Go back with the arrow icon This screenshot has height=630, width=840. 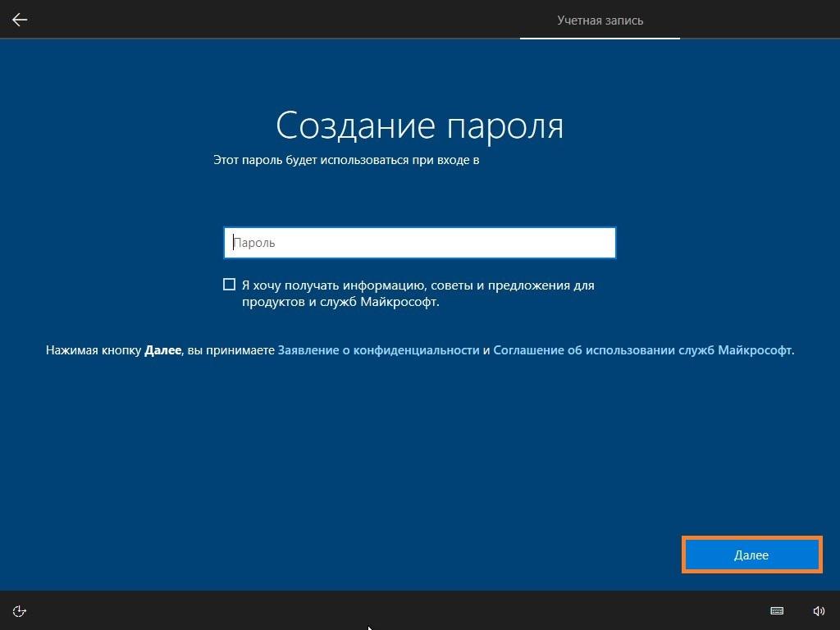click(20, 20)
